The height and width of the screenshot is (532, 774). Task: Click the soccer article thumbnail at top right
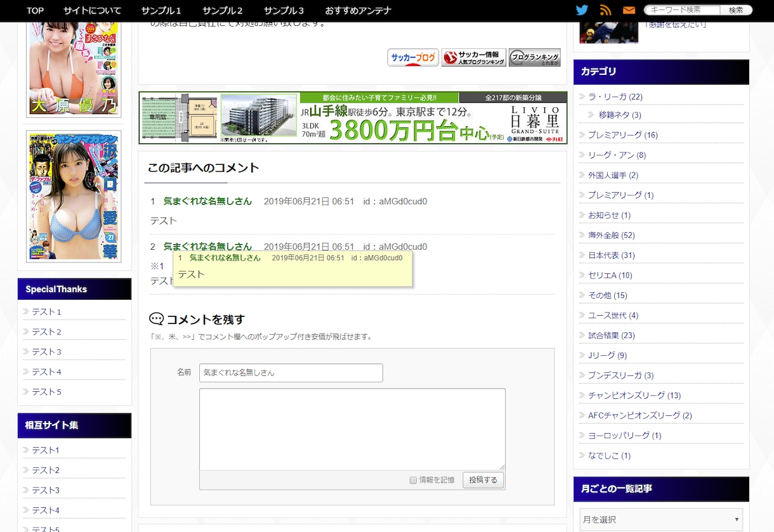click(x=609, y=32)
